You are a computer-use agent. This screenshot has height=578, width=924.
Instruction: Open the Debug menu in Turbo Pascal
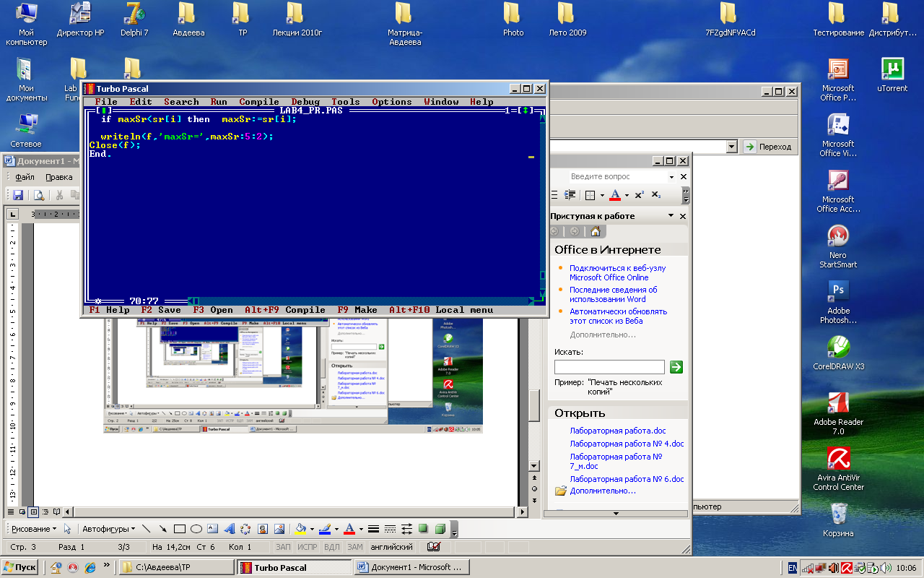[x=305, y=102]
